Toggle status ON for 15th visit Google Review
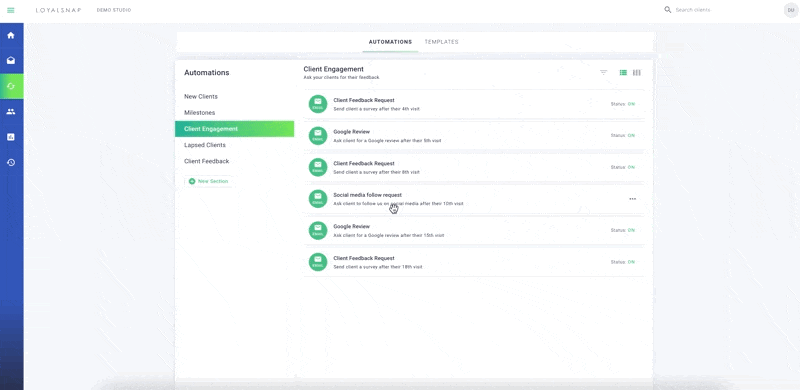The width and height of the screenshot is (800, 390). 631,230
